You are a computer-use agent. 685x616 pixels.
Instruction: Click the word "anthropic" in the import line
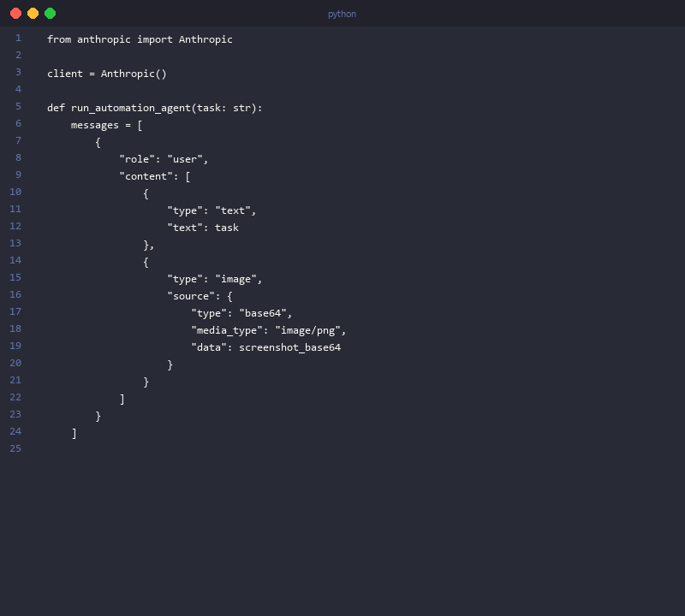click(104, 39)
